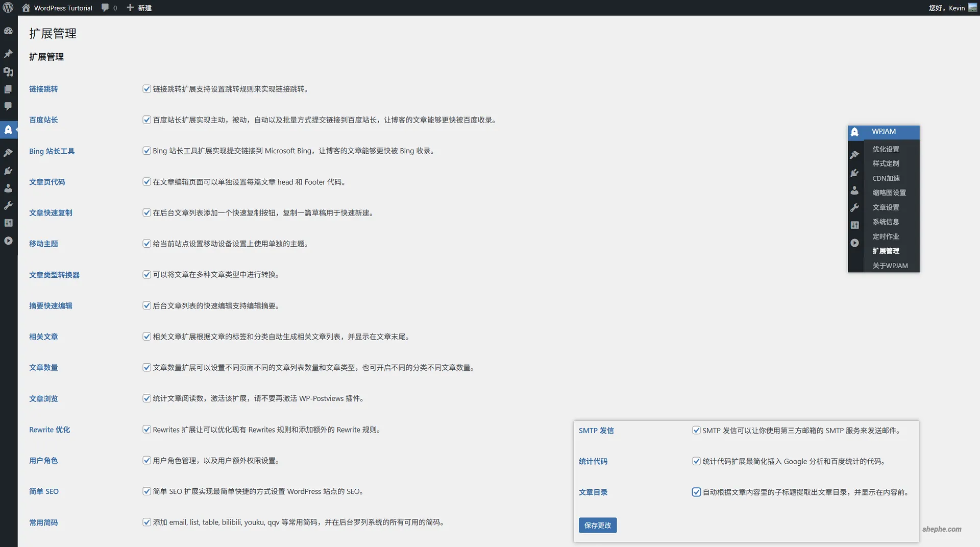
Task: Open the Rewrite 优化 settings link
Action: pos(49,430)
